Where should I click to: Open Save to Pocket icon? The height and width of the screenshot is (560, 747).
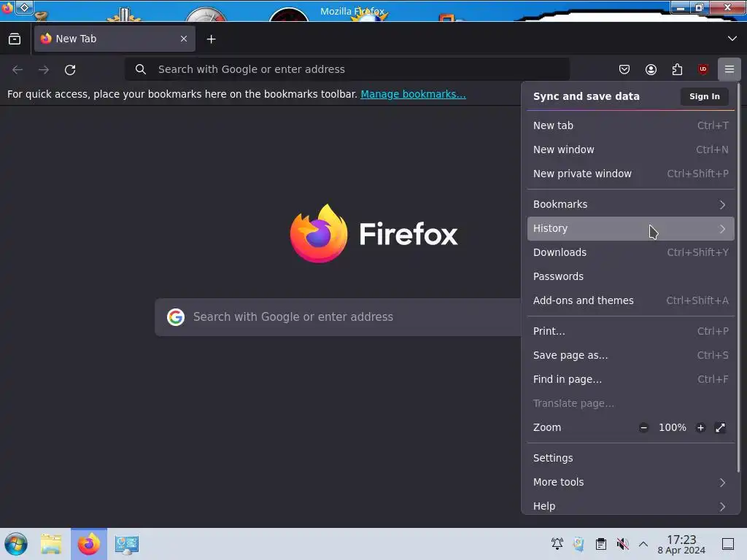[624, 69]
